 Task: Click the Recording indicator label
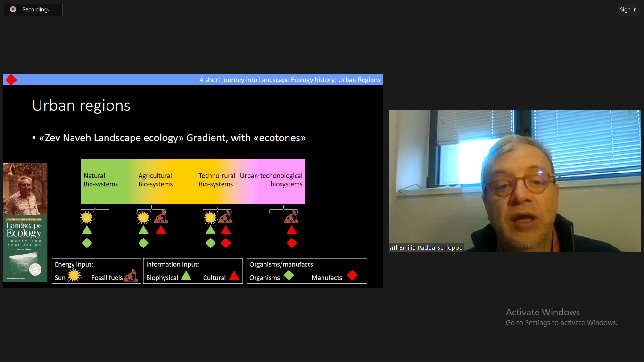(37, 9)
